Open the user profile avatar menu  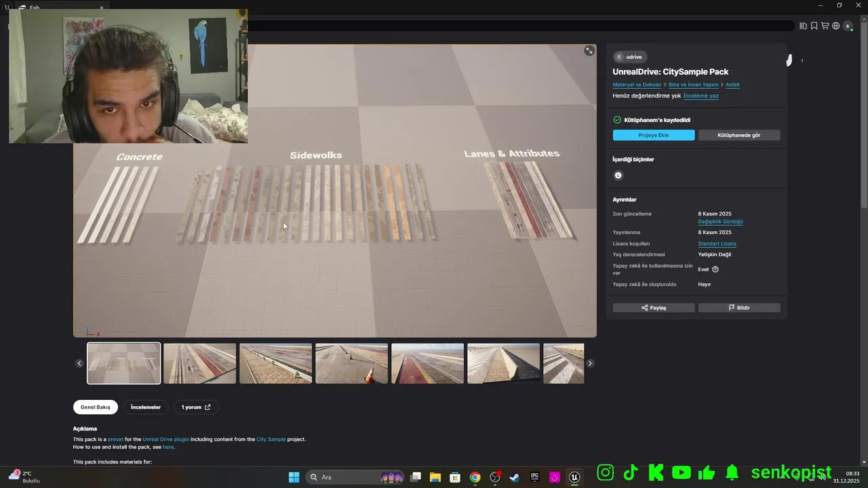pos(848,26)
